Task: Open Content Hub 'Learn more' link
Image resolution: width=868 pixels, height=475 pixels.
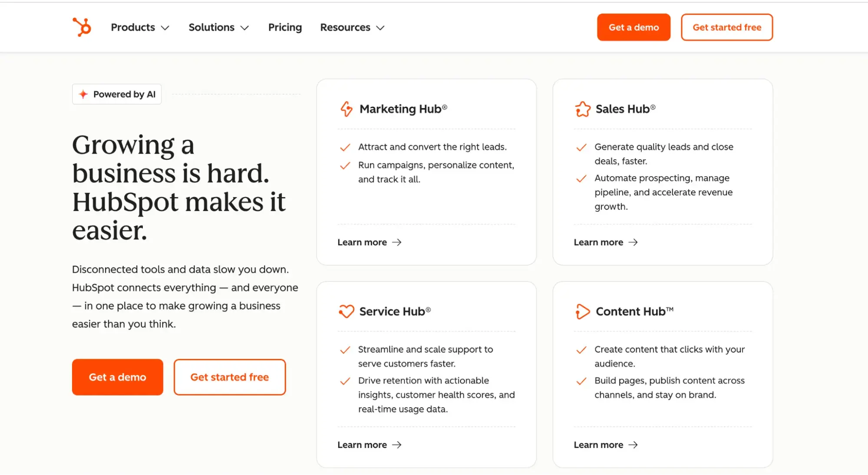Action: pos(606,445)
